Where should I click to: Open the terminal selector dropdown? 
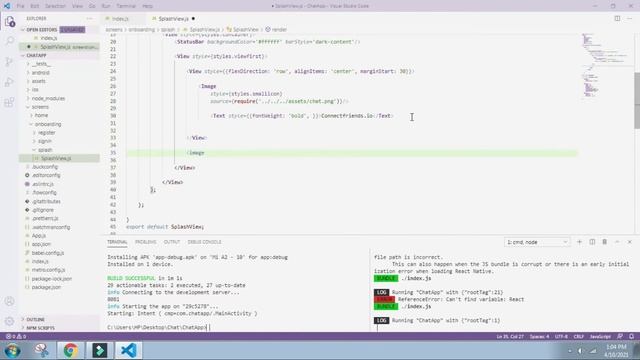537,242
